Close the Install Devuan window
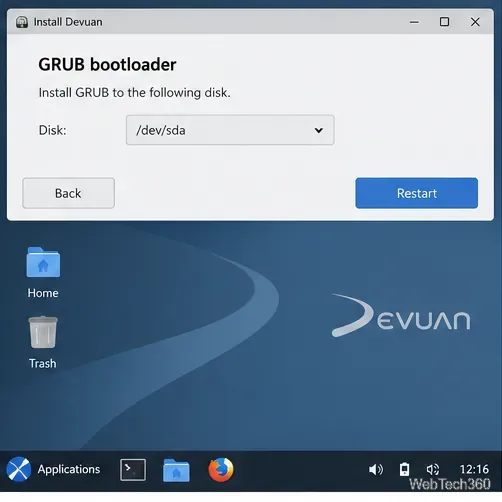The height and width of the screenshot is (502, 502). click(x=475, y=22)
